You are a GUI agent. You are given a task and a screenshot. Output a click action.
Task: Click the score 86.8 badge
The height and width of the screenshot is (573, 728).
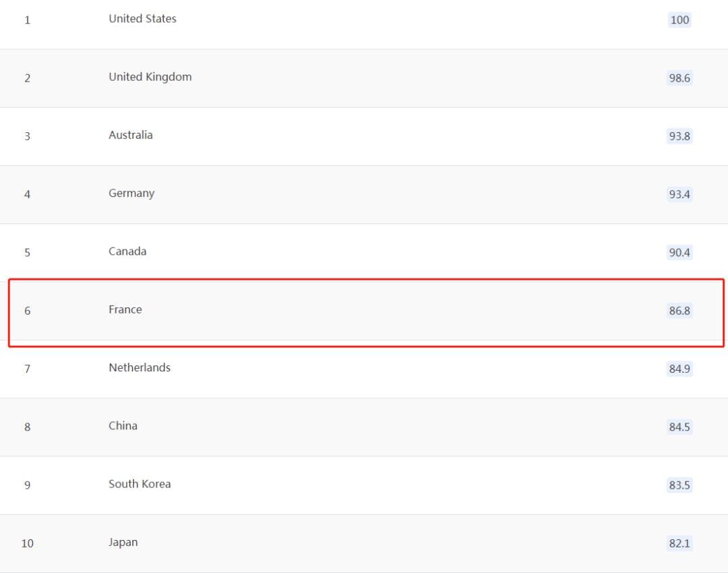[679, 311]
